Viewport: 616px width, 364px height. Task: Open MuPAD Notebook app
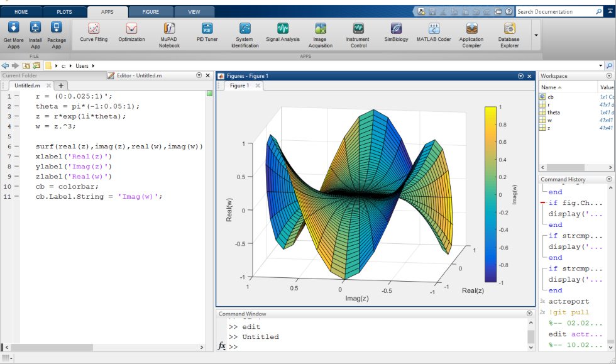pyautogui.click(x=169, y=35)
